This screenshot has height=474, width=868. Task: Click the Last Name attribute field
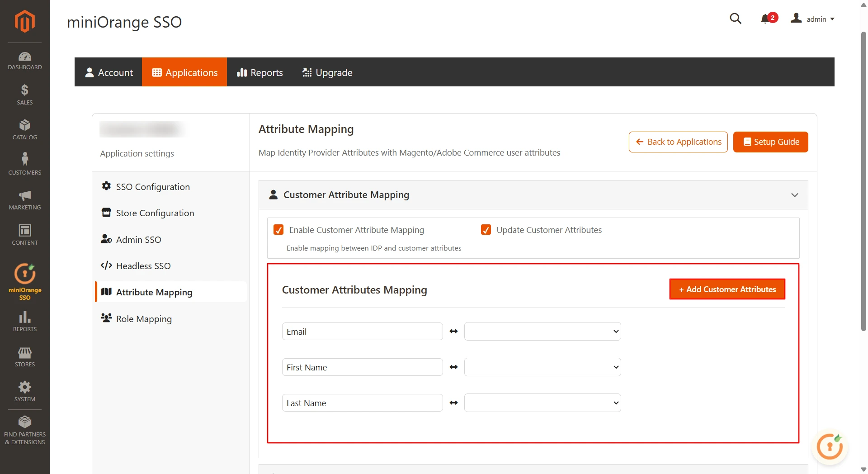click(x=363, y=403)
